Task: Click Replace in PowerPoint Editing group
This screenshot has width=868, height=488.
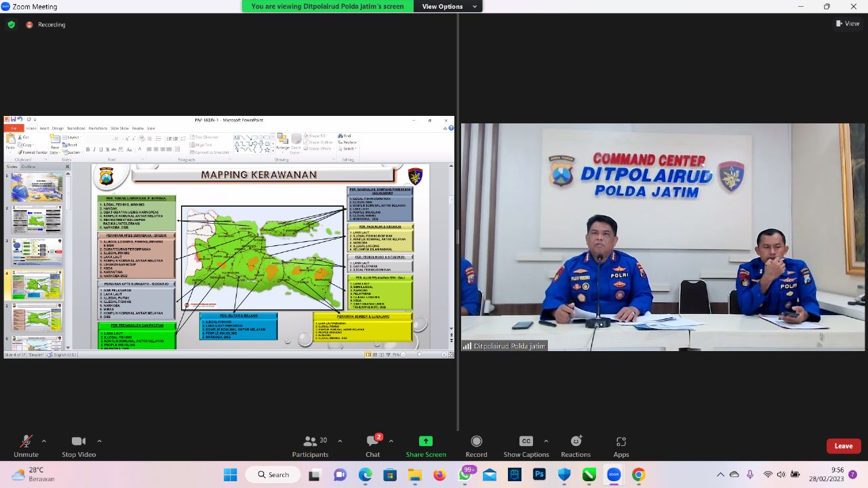Action: (x=347, y=142)
